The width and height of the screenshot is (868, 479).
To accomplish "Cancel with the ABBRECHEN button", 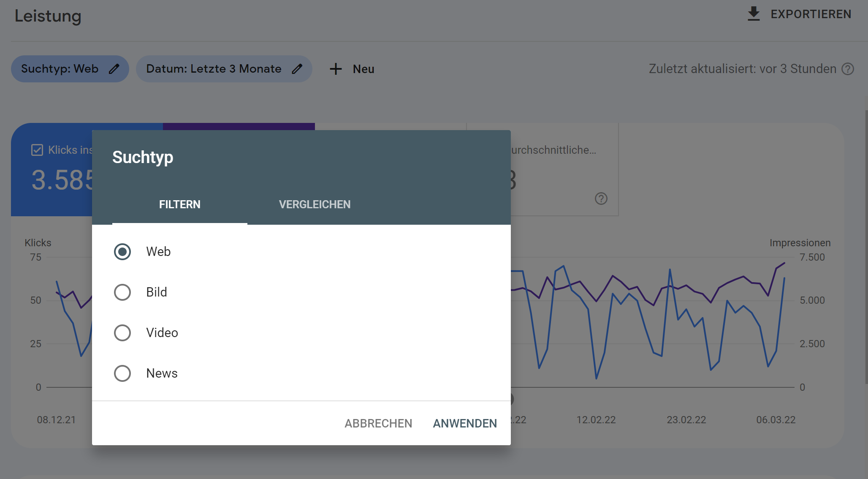I will (x=378, y=423).
